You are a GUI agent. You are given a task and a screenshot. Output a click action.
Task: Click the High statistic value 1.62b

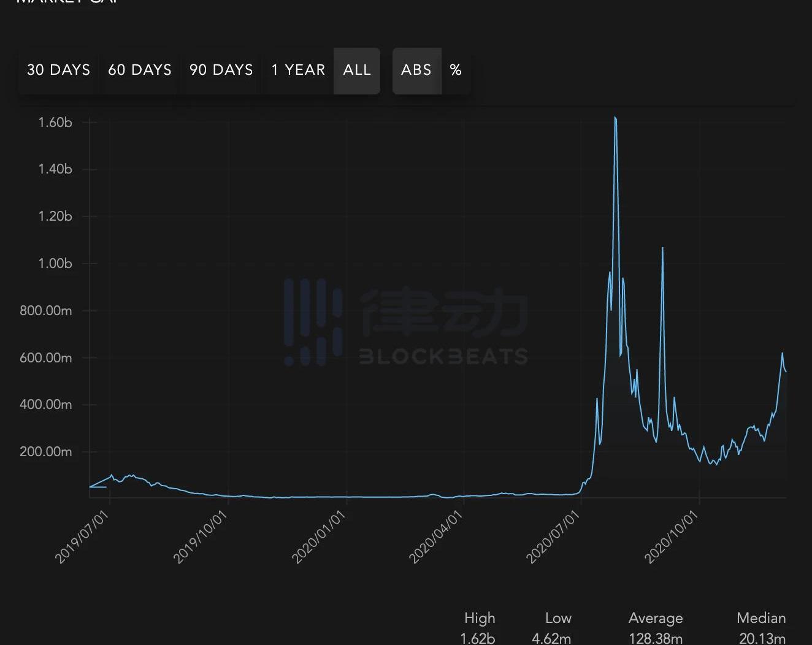[477, 638]
